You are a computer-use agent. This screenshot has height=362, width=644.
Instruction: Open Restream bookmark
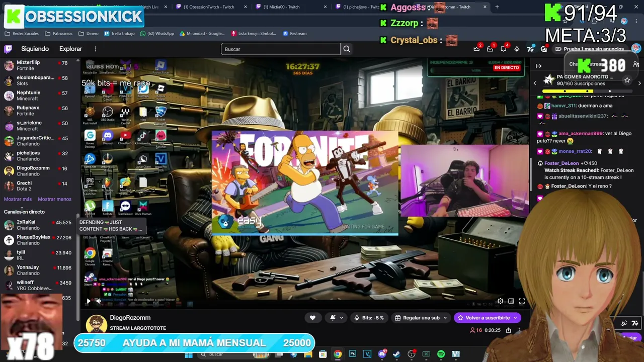click(x=295, y=34)
